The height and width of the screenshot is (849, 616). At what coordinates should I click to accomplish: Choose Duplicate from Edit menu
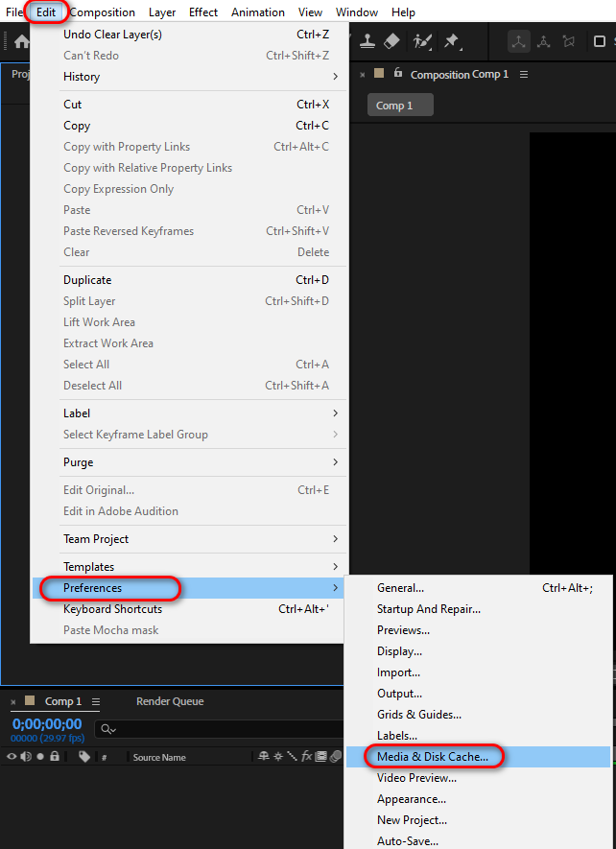pyautogui.click(x=189, y=280)
